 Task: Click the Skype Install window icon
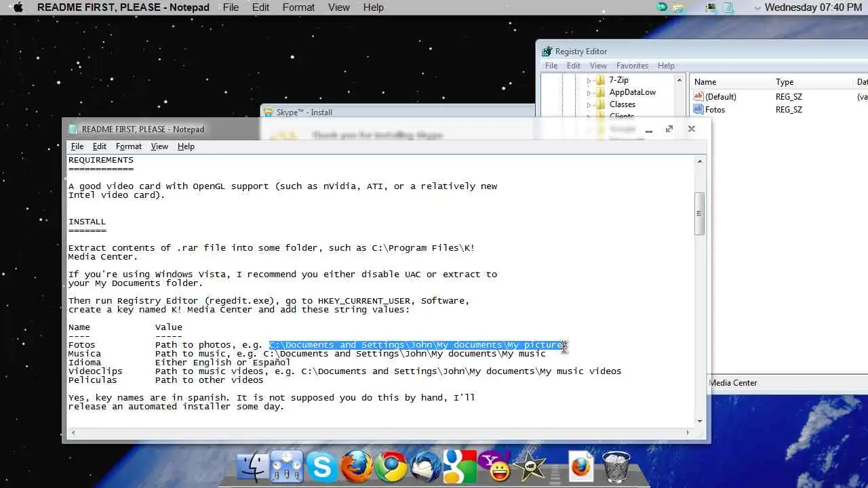269,113
